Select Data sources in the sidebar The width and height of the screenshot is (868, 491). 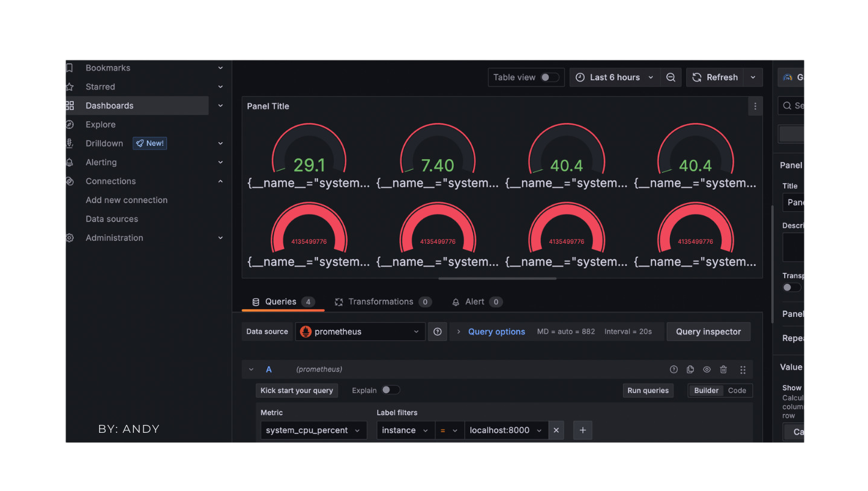(112, 219)
